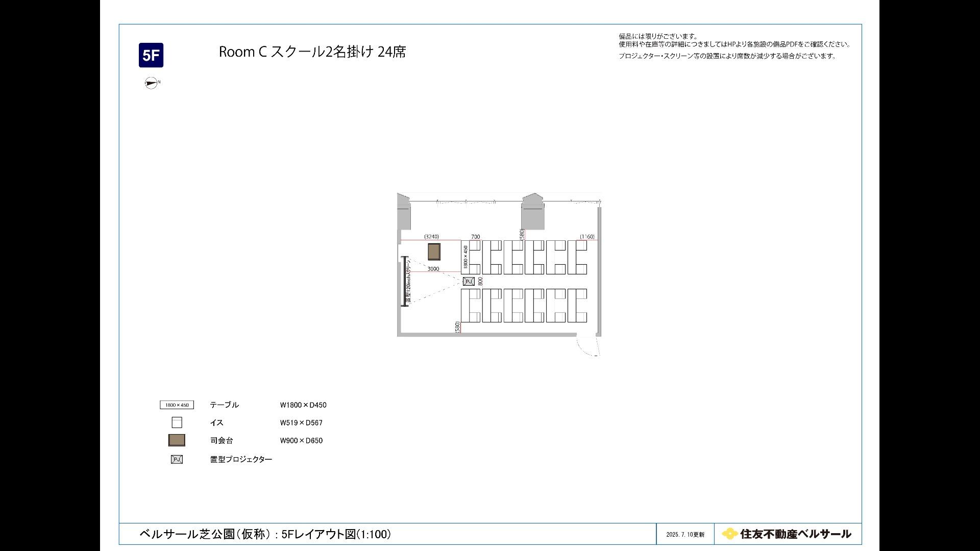Click the "(3240)" dimension label

[431, 237]
